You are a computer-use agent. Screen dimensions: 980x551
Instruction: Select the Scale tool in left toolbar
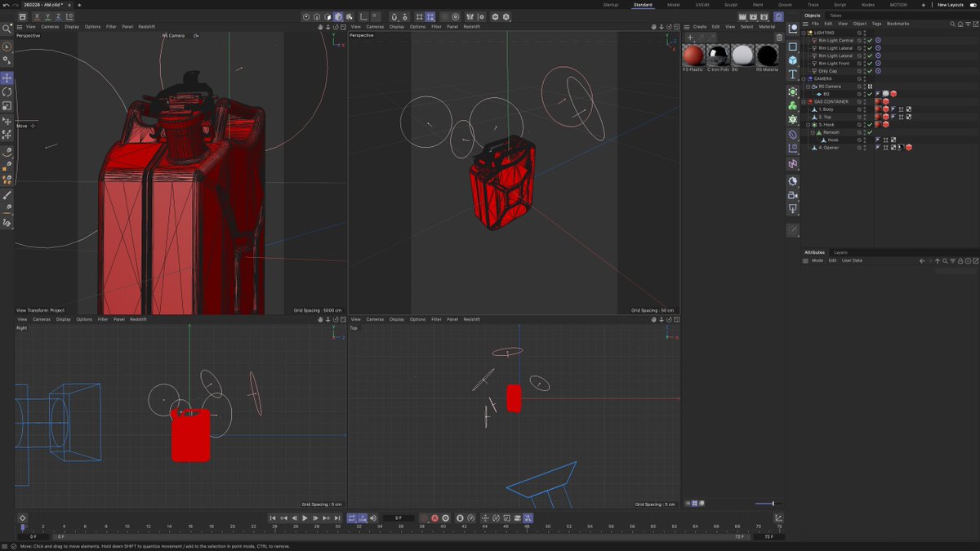[7, 105]
